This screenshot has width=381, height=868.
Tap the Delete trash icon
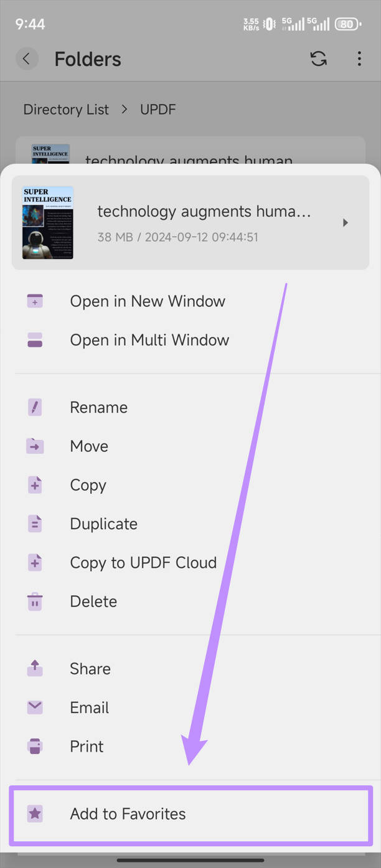point(35,601)
